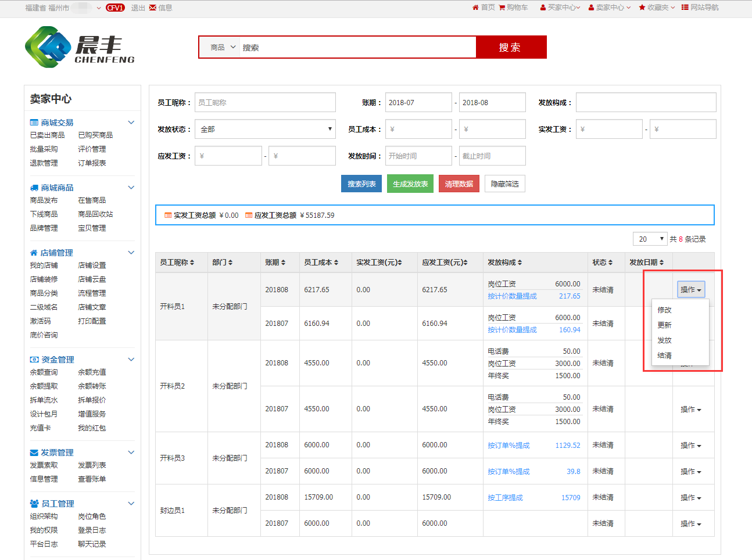Select the Modify option in the menu
This screenshot has height=560, width=752.
664,310
